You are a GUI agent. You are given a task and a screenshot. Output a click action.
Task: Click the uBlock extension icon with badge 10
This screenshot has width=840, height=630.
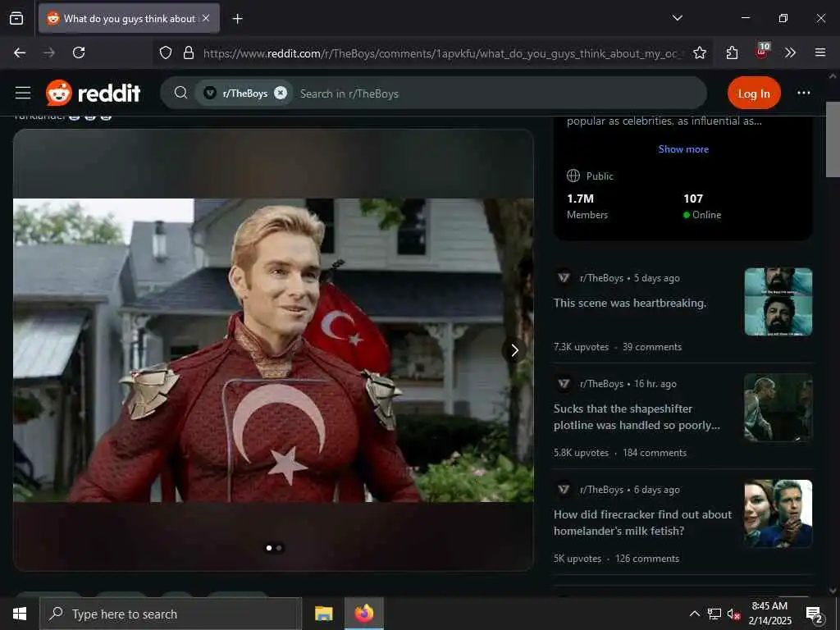[x=761, y=51]
